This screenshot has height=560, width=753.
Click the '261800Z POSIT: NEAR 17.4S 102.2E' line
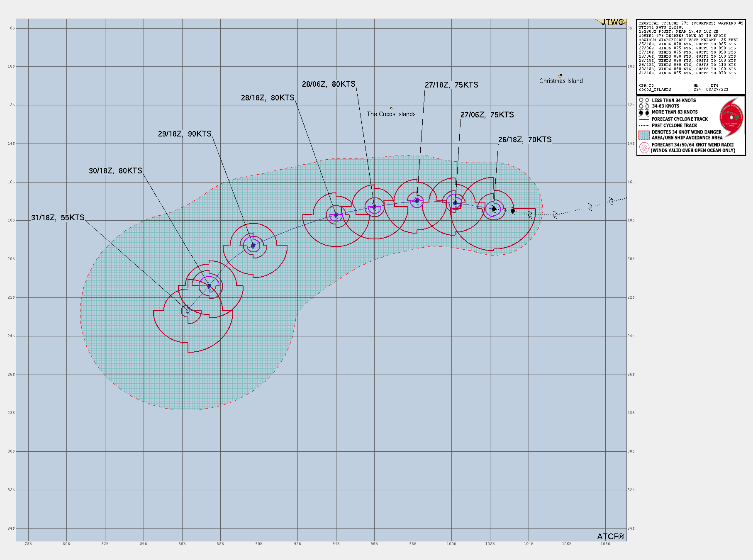(678, 32)
